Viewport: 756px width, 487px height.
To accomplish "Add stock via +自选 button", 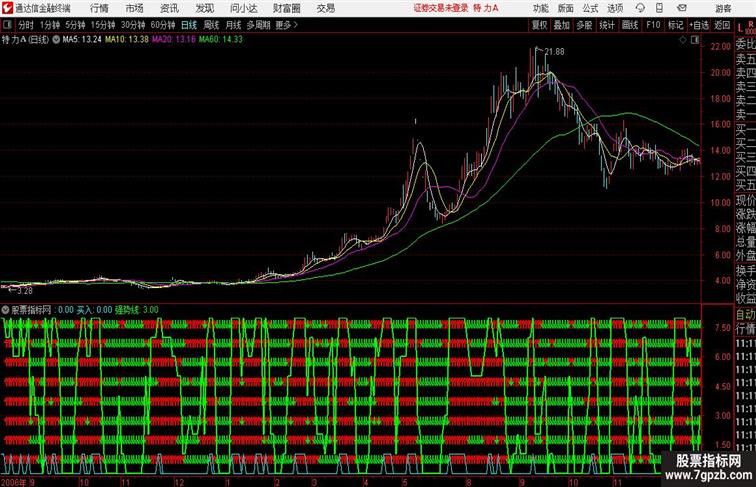I will [699, 25].
